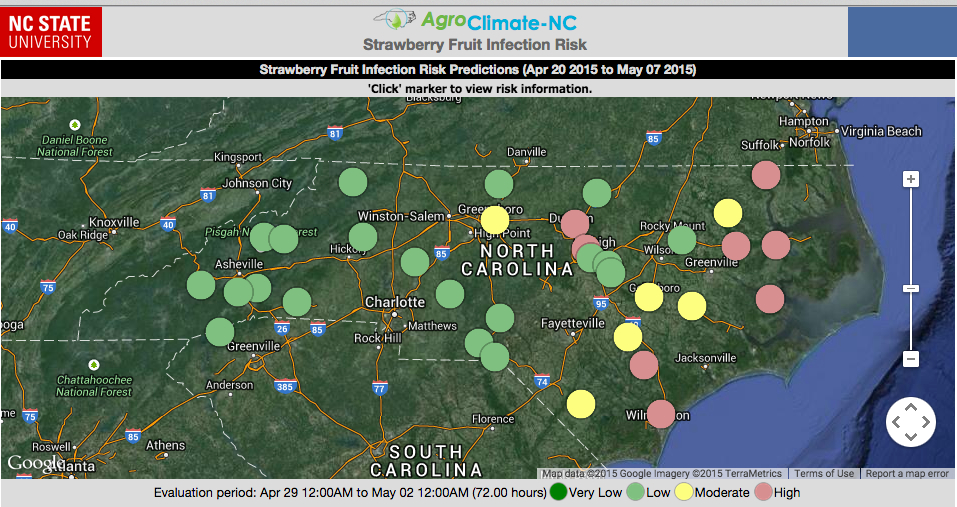Click the Google logo on the map

pos(34,464)
